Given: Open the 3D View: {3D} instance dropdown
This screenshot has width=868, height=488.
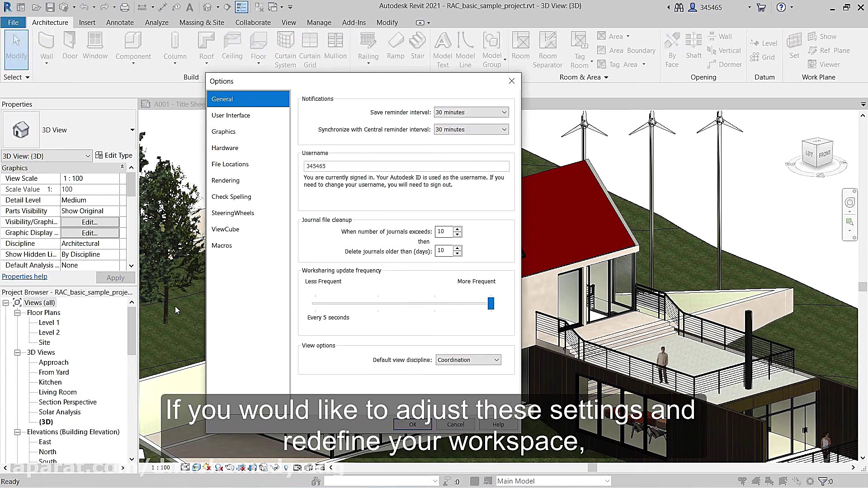Looking at the screenshot, I should [x=47, y=156].
